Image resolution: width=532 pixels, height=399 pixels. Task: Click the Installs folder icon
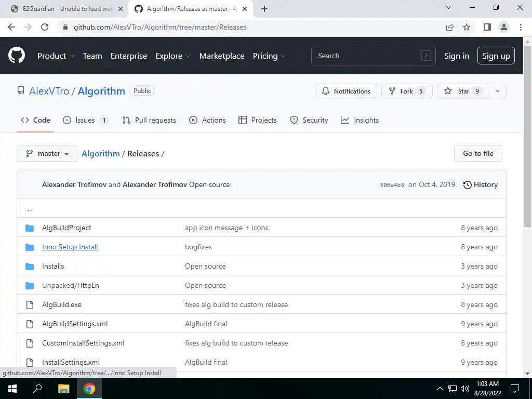tap(30, 267)
